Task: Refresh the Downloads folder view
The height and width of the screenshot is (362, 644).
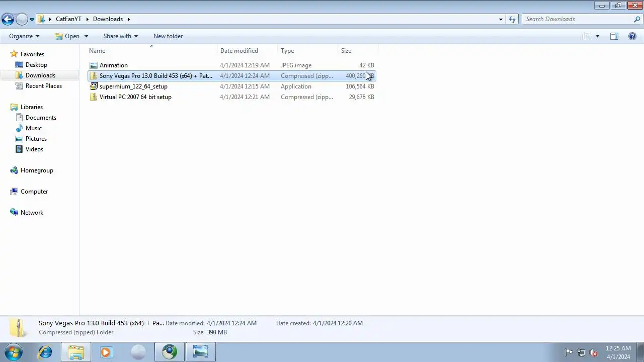Action: click(x=512, y=19)
